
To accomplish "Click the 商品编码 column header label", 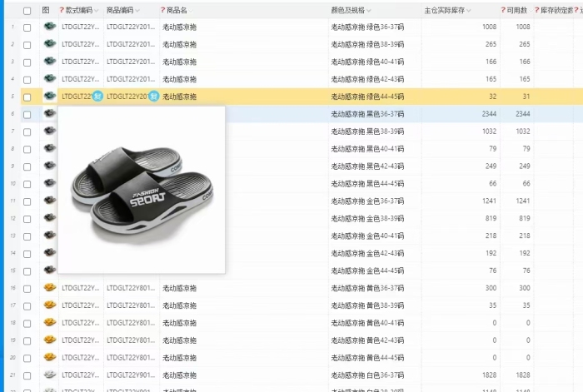I will (x=120, y=11).
